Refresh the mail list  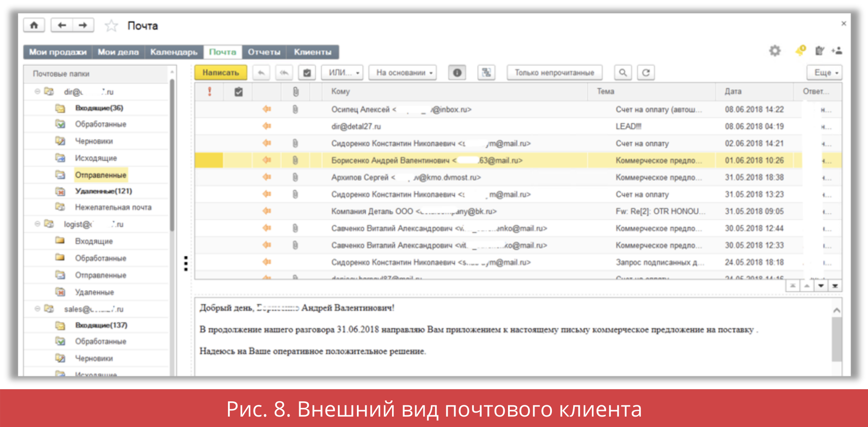click(x=646, y=73)
